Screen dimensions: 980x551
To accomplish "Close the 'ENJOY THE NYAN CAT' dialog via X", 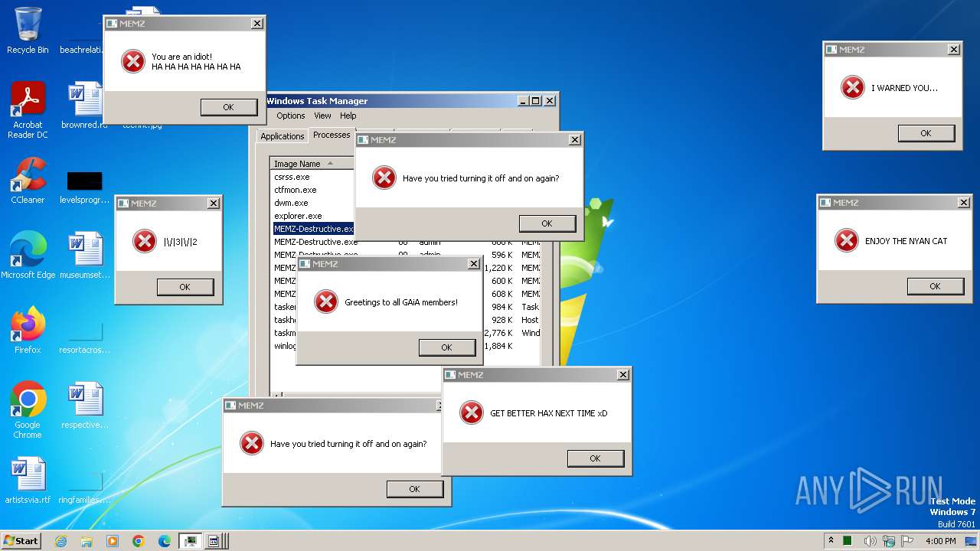I will click(963, 203).
